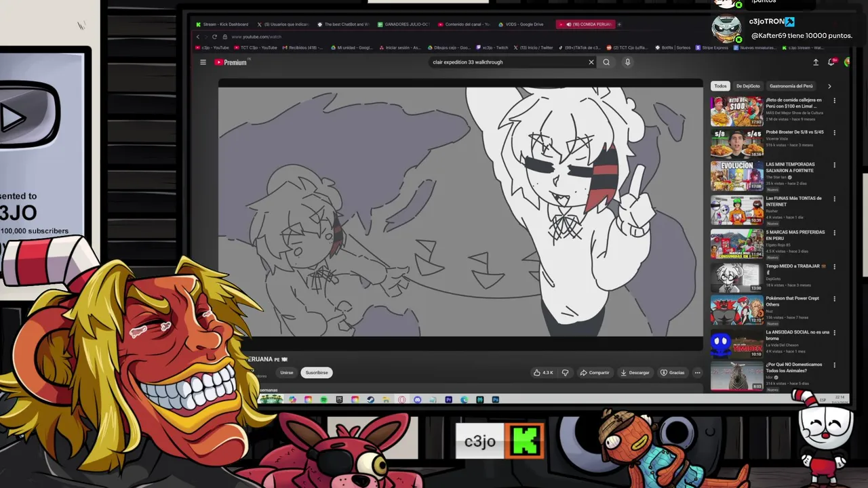This screenshot has width=868, height=488.
Task: Open the c3jo - YouTube bookmark
Action: [212, 47]
